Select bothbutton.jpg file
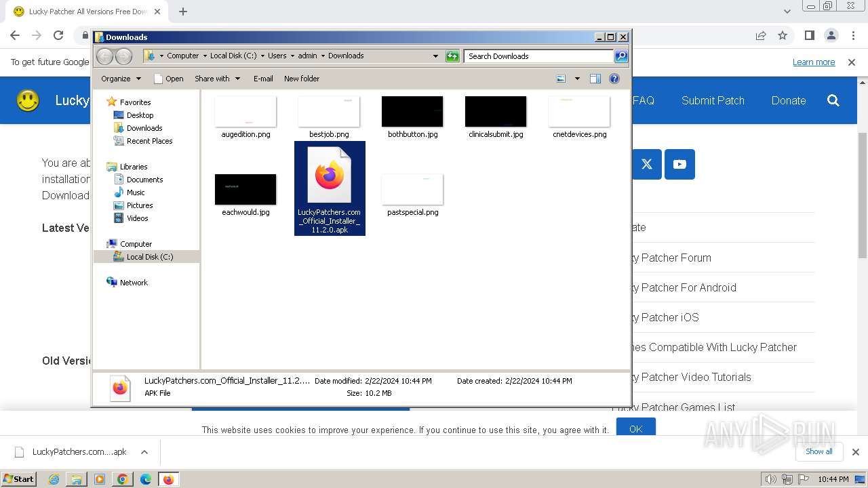Viewport: 868px width, 488px height. [412, 118]
